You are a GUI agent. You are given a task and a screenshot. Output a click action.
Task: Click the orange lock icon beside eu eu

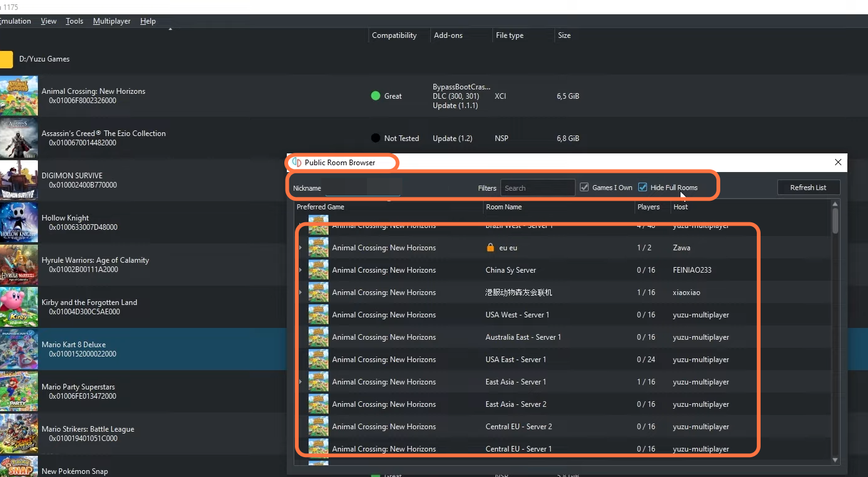click(x=491, y=247)
